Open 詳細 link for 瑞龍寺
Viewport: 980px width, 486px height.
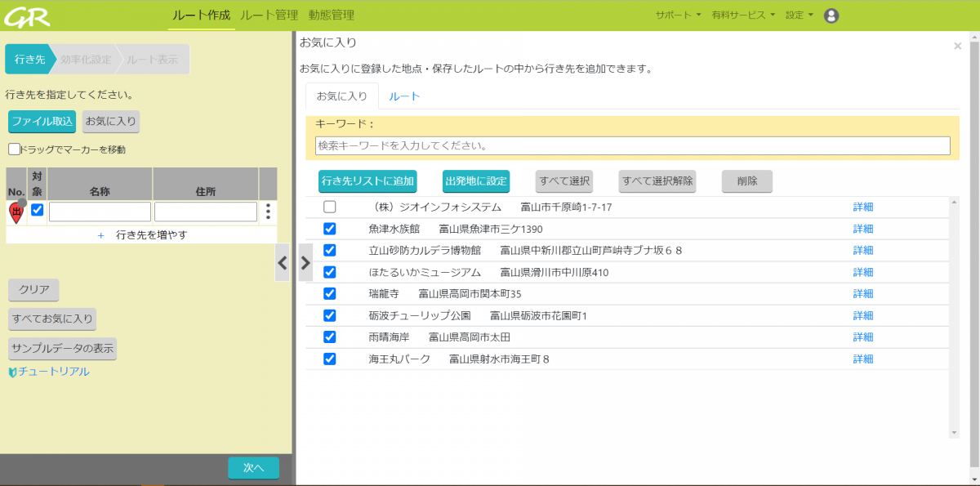coord(863,293)
